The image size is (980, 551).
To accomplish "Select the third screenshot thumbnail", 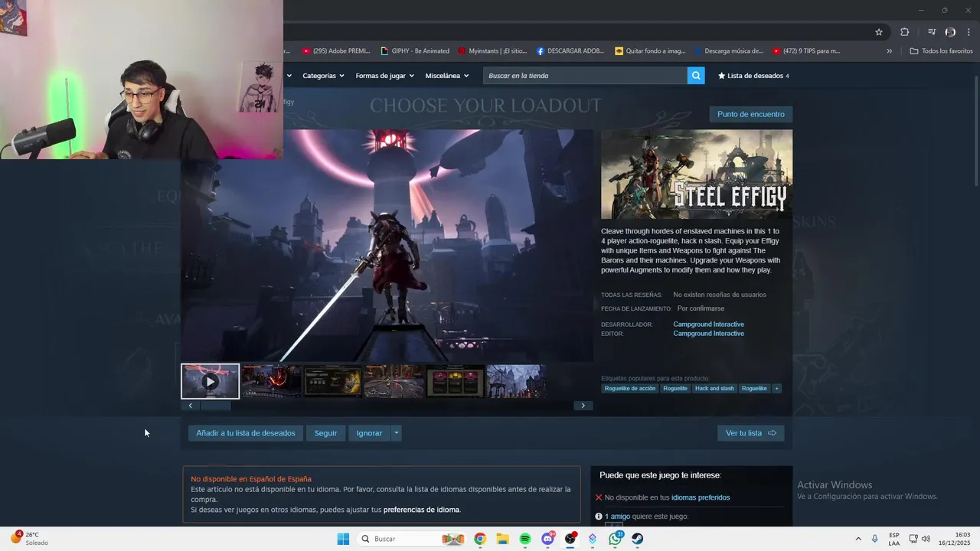I will (x=333, y=381).
